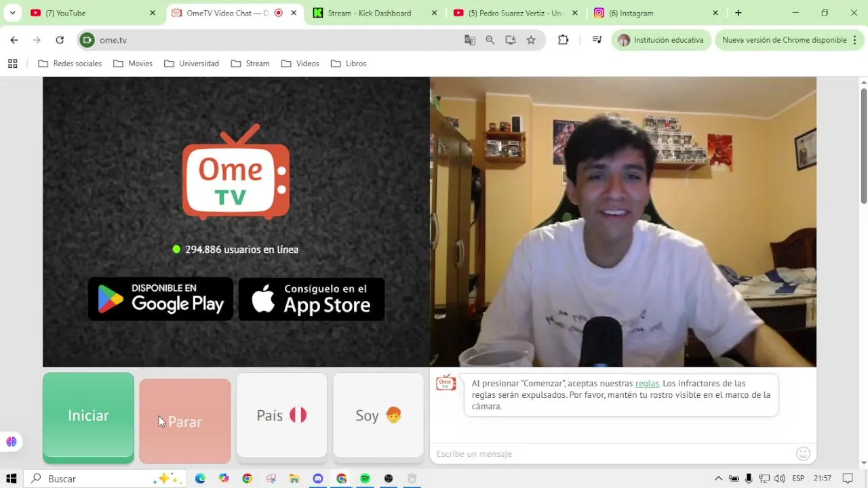Image resolution: width=868 pixels, height=488 pixels.
Task: Open the Movies bookmark folder
Action: coord(133,64)
